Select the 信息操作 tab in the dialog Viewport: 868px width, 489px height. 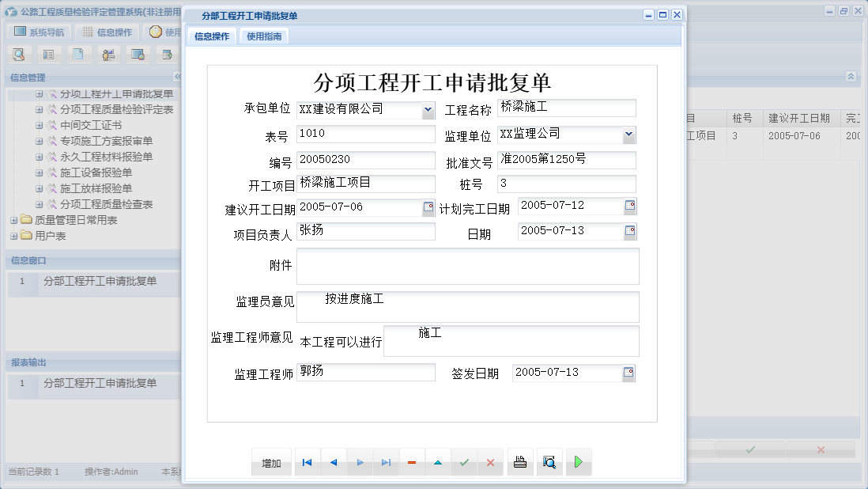(212, 36)
